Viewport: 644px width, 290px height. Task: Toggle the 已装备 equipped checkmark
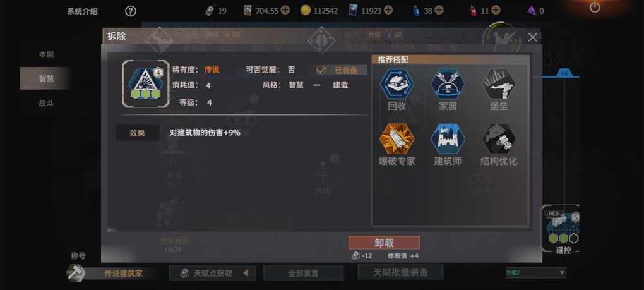[x=321, y=70]
